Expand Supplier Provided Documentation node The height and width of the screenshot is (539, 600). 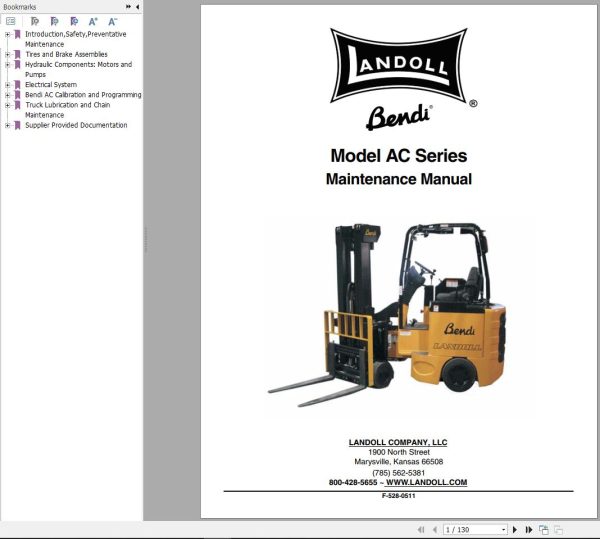[7, 125]
